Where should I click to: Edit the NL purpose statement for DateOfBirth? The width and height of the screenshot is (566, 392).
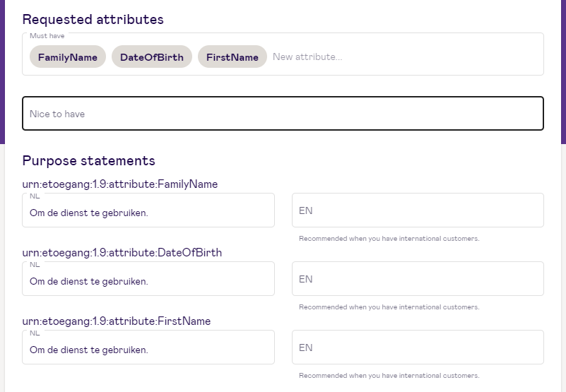148,279
